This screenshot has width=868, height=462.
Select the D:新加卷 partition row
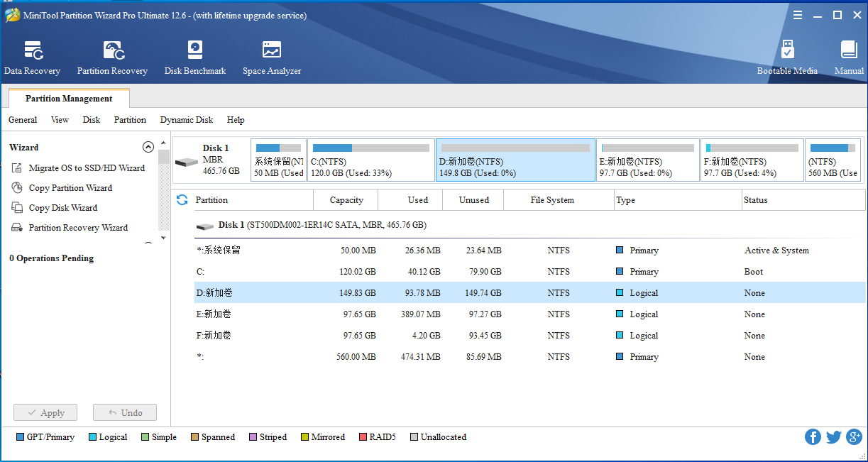click(x=529, y=293)
